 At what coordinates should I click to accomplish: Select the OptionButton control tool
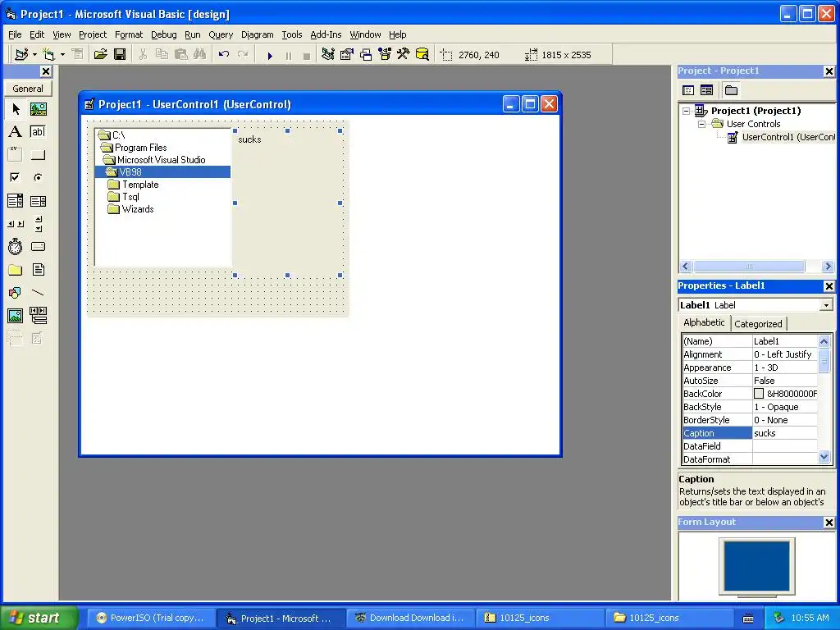click(x=38, y=177)
